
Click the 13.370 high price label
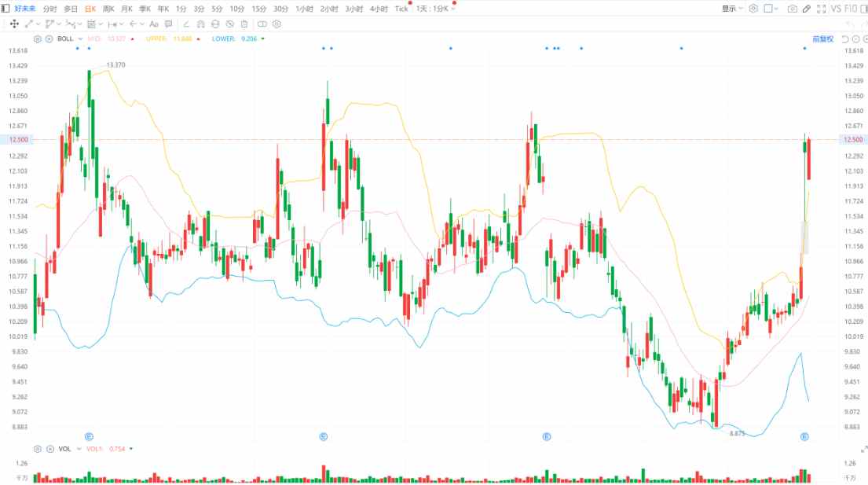coord(115,64)
